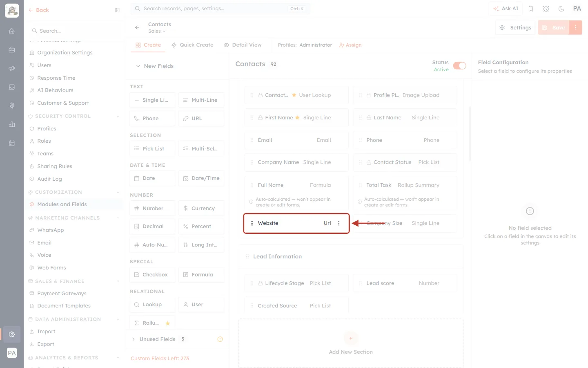This screenshot has height=368, width=588.
Task: Collapse the New Fields panel
Action: click(138, 66)
